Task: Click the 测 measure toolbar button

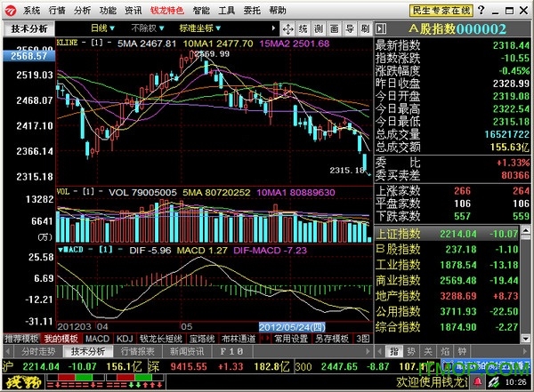Action: coord(319,28)
